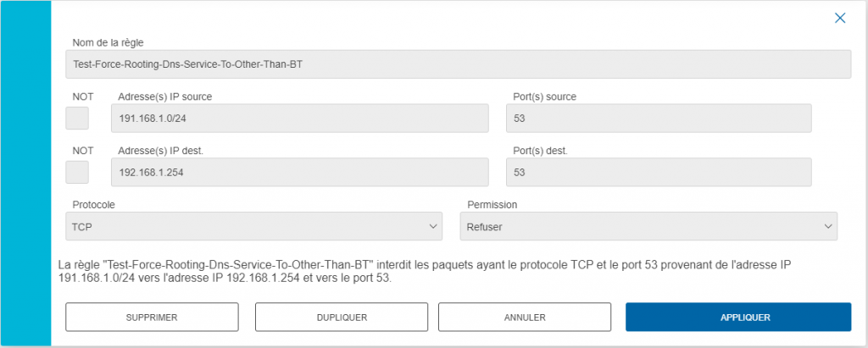
Task: Click the Nom de la règle label
Action: 108,42
